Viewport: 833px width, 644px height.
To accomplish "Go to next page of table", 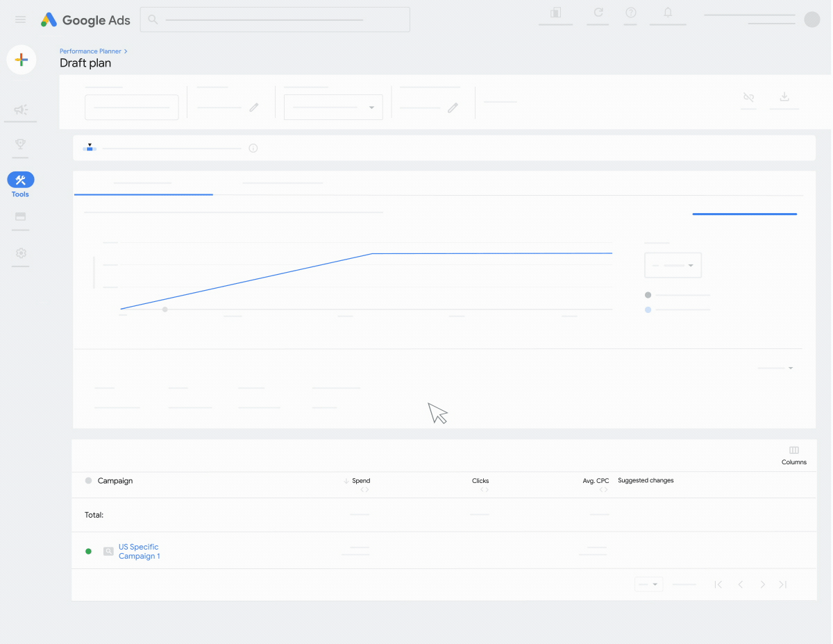I will [762, 584].
